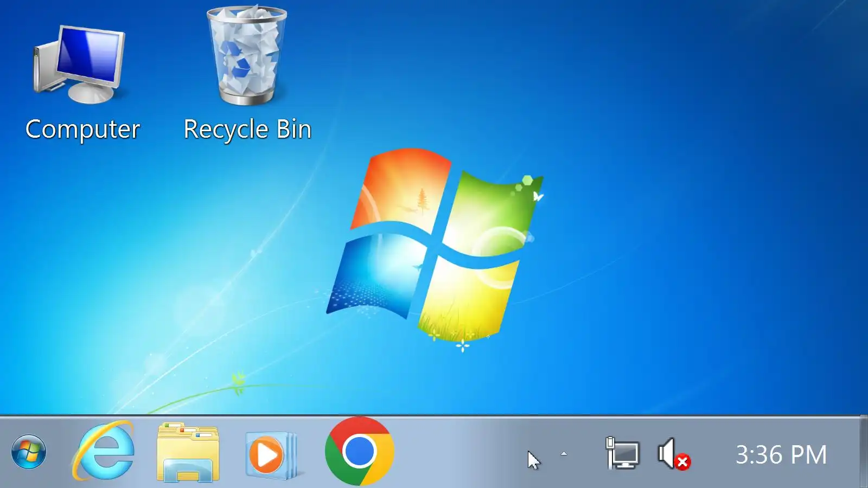
Task: Open Windows Explorer folder in taskbar
Action: pos(188,452)
